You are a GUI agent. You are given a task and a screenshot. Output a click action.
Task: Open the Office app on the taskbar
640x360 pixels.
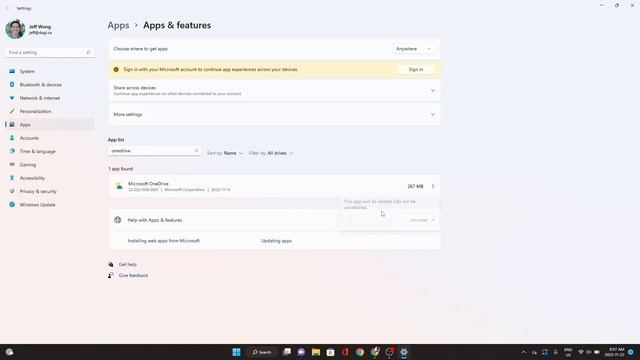click(345, 352)
